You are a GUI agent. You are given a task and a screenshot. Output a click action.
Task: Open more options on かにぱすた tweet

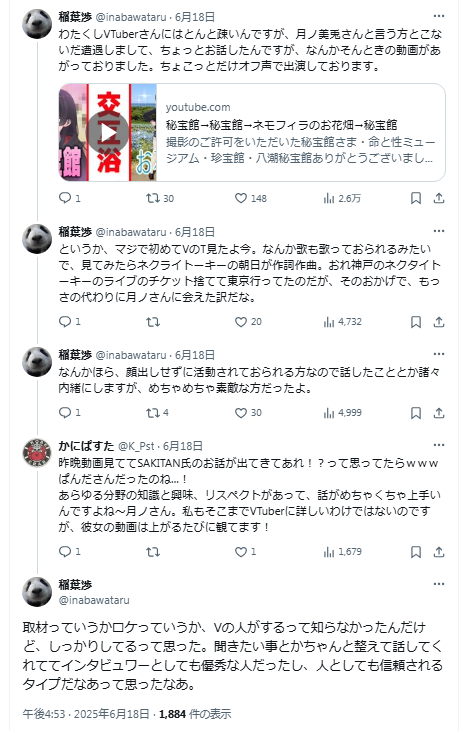(x=439, y=445)
